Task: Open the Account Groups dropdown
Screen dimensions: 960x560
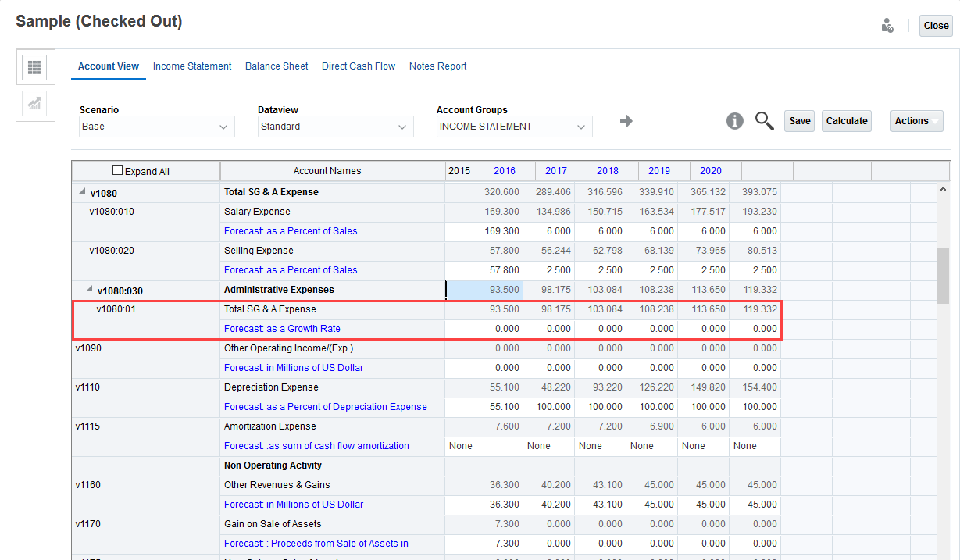Action: pos(514,127)
